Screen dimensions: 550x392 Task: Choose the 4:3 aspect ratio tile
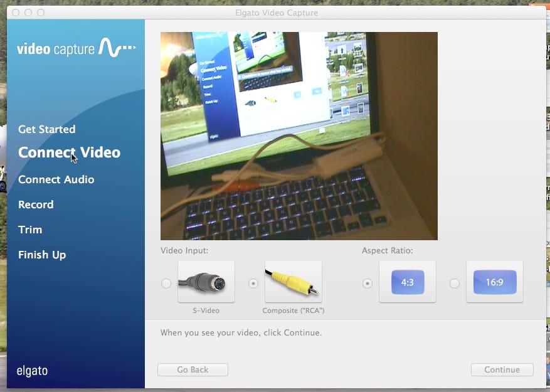pyautogui.click(x=408, y=282)
